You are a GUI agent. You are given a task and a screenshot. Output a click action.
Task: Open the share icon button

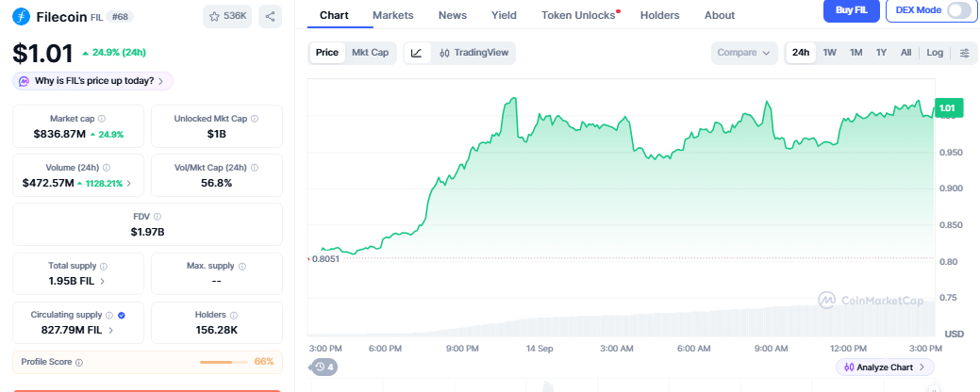pos(270,16)
